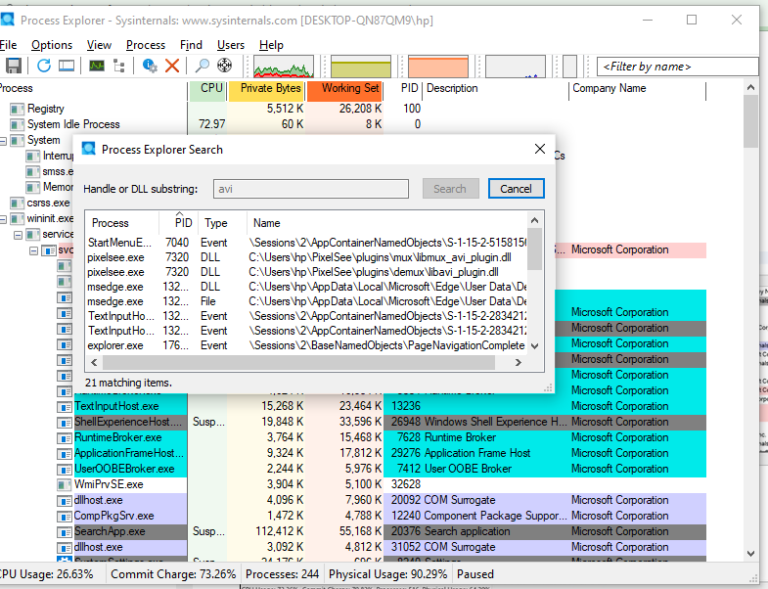This screenshot has width=768, height=589.
Task: Click the CPU usage history mini graph
Action: pos(283,66)
